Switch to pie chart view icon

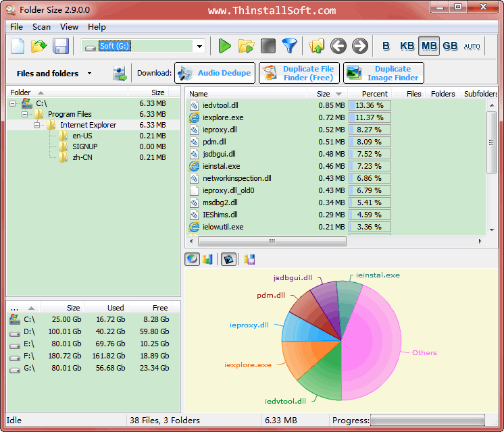click(x=193, y=259)
